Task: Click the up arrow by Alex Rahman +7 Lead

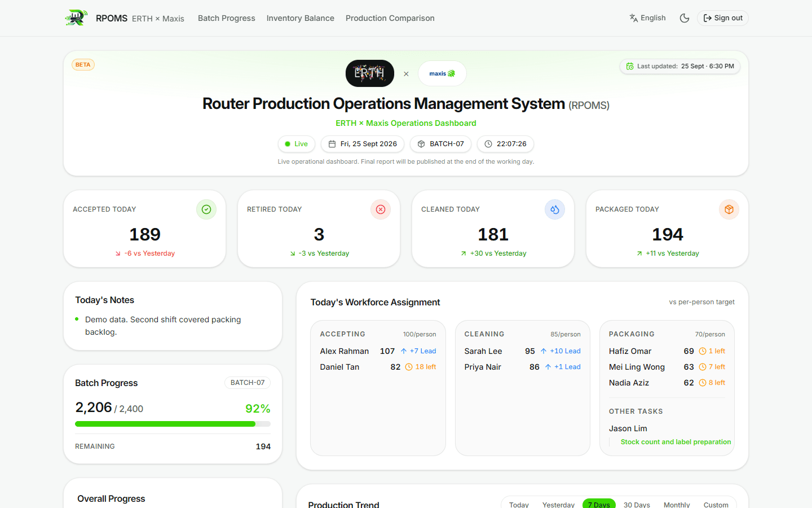Action: [x=404, y=351]
